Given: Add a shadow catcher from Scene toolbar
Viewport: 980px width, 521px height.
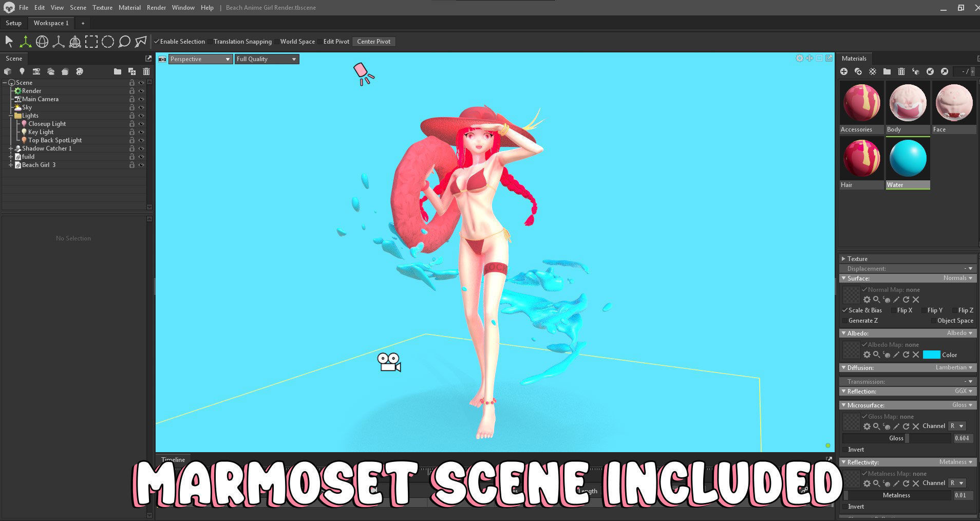Looking at the screenshot, I should pos(65,71).
